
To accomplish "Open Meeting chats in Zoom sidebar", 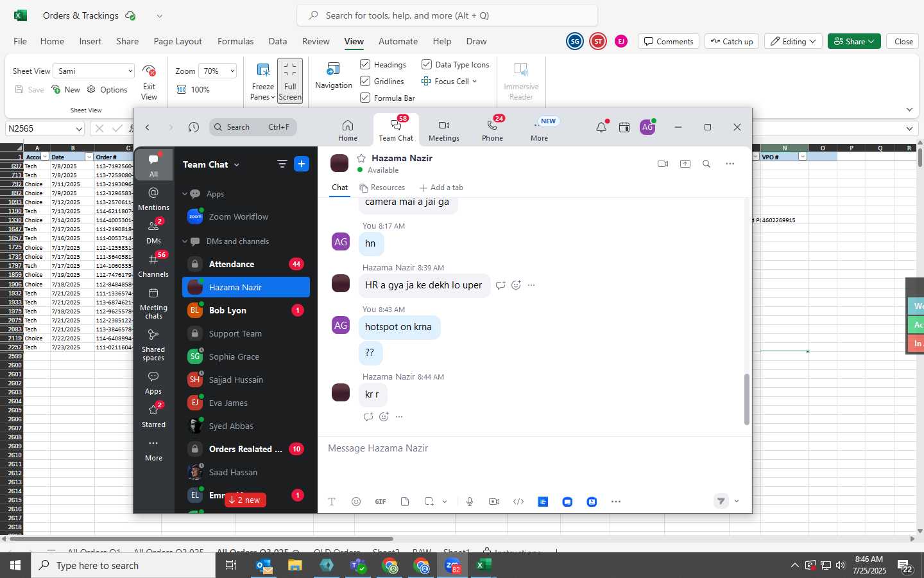I will coord(153,302).
